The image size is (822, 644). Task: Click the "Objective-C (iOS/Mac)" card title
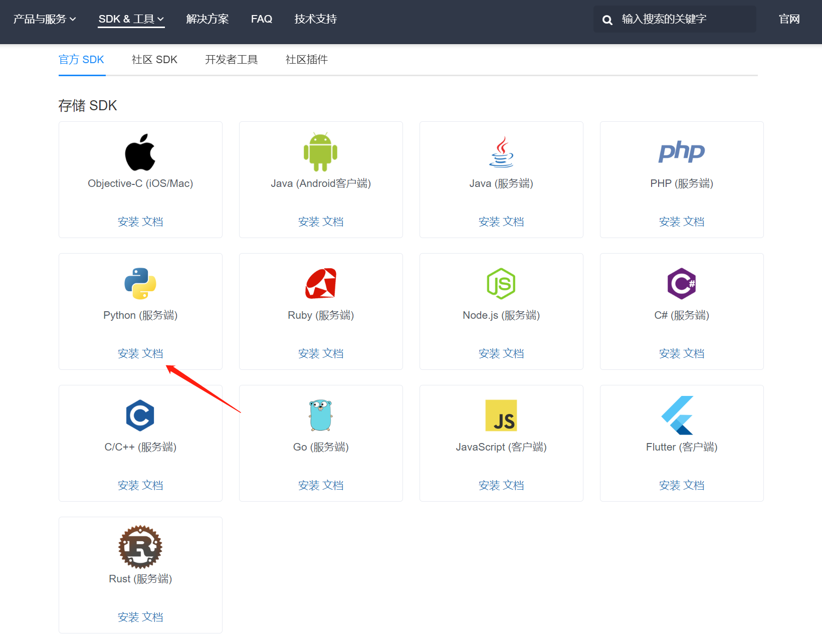click(140, 183)
